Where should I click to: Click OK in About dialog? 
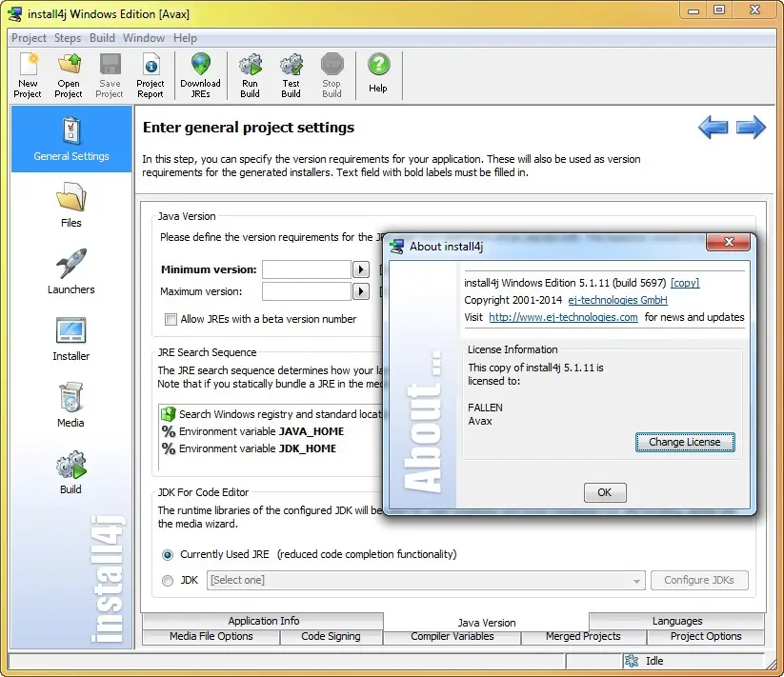(x=605, y=492)
